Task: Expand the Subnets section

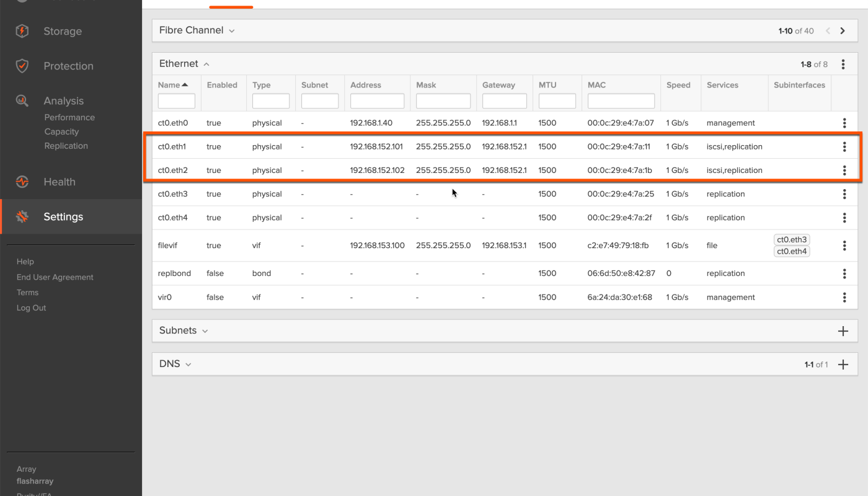Action: pyautogui.click(x=205, y=331)
